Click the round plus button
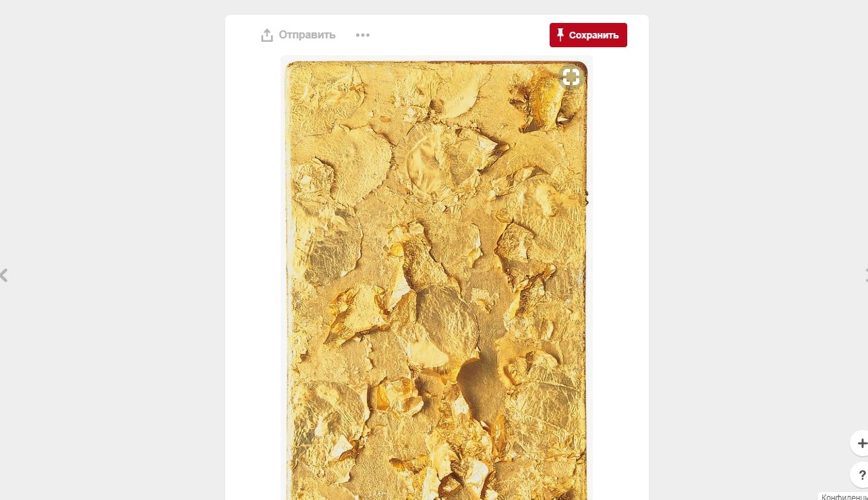Viewport: 868px width, 500px height. (x=860, y=443)
